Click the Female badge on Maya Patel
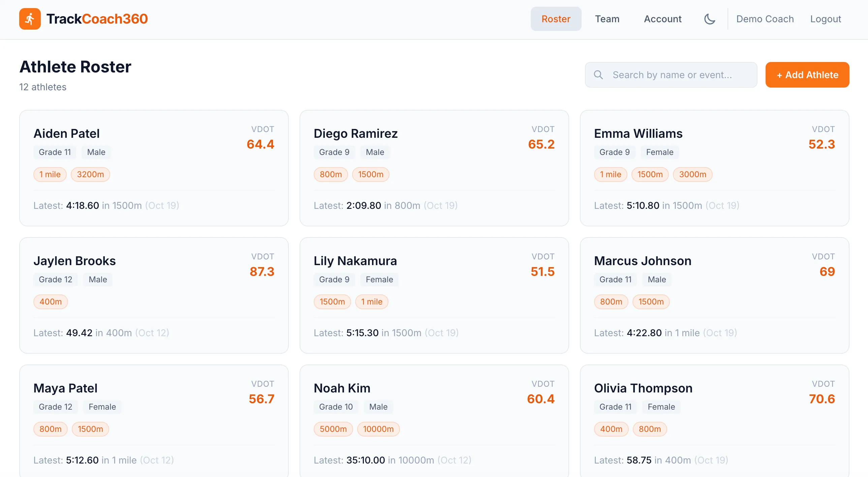The height and width of the screenshot is (477, 868). click(102, 407)
